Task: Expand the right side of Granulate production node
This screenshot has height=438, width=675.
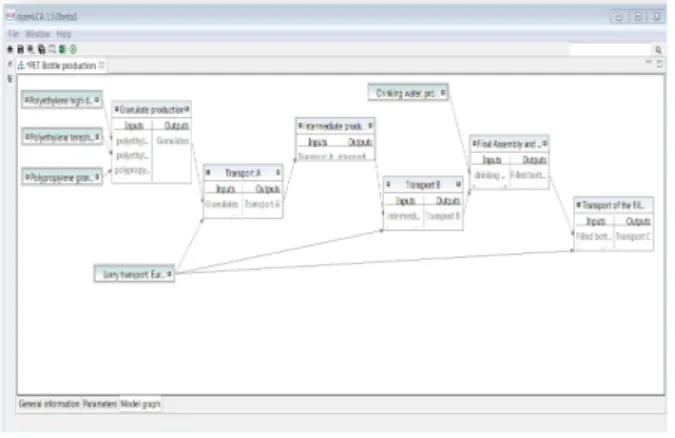Action: coord(187,109)
